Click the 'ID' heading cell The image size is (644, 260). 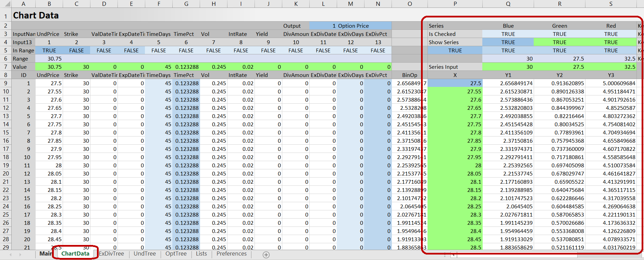[23, 75]
